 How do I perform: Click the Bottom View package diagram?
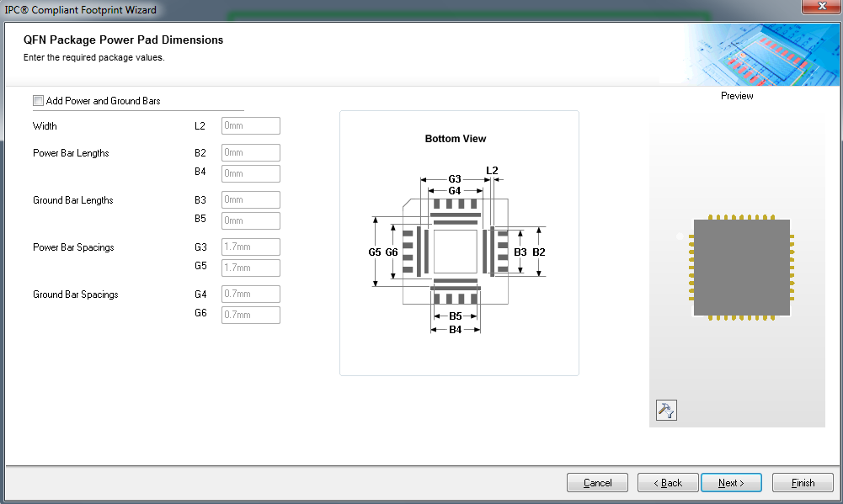(456, 252)
